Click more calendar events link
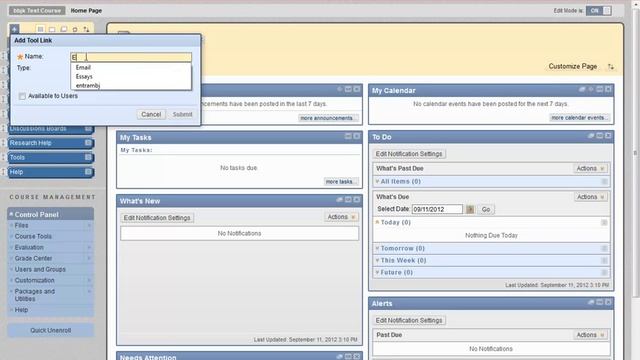This screenshot has height=360, width=640. [x=580, y=118]
